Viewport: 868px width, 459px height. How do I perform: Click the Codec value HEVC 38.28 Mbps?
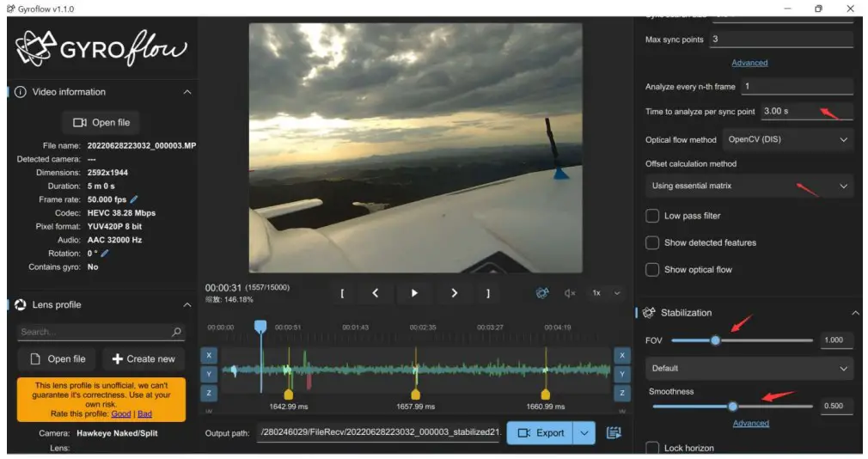(121, 212)
